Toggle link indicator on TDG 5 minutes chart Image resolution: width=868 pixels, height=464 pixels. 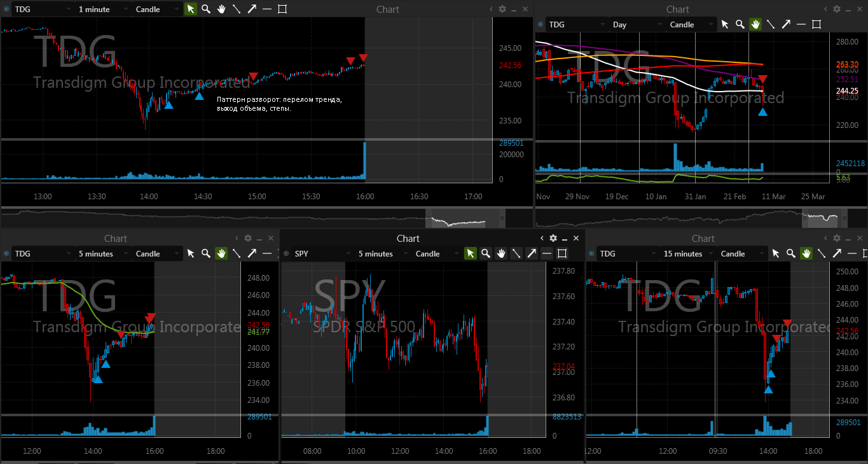[x=6, y=253]
